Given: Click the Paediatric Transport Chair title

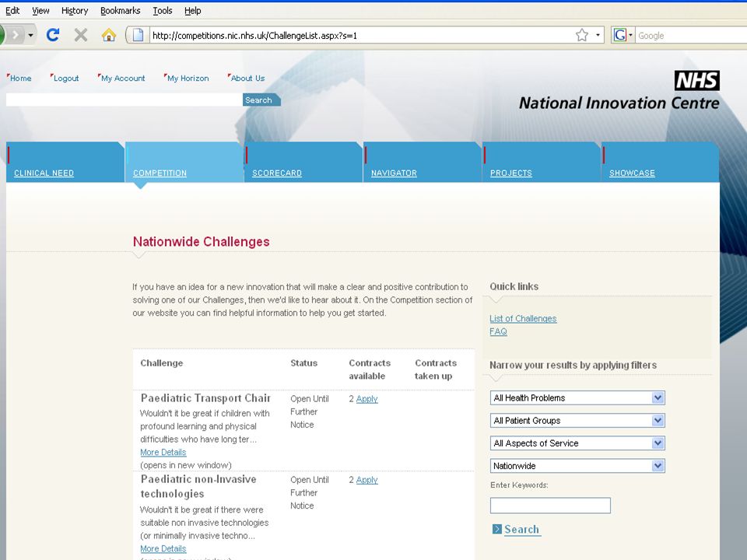Looking at the screenshot, I should point(205,398).
